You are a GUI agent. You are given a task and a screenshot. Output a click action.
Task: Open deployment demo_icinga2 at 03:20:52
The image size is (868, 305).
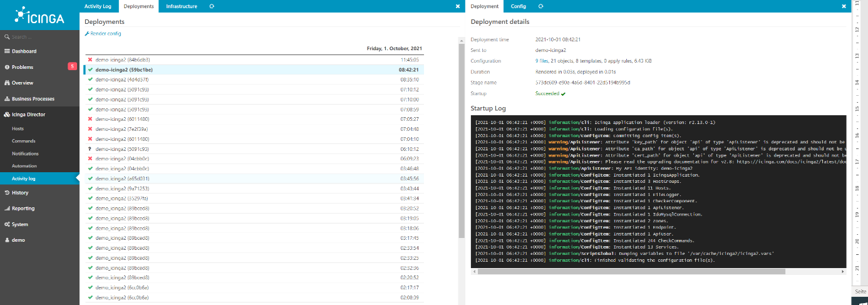(x=253, y=209)
